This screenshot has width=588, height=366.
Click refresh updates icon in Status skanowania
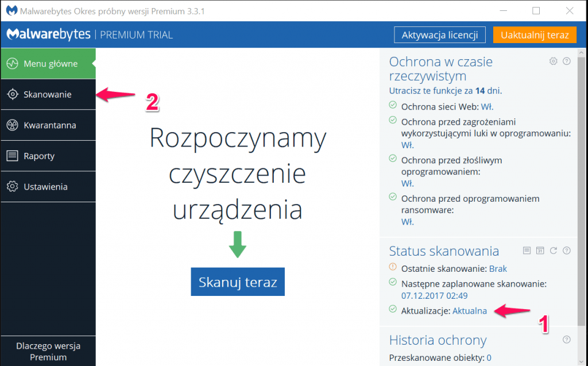point(554,250)
